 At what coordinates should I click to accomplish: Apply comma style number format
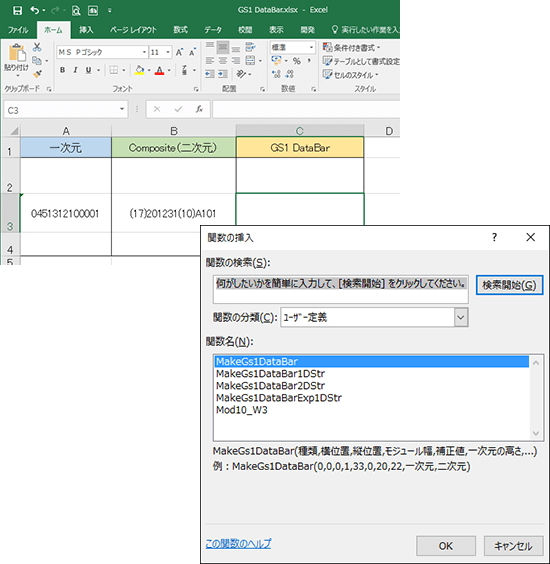tap(309, 61)
